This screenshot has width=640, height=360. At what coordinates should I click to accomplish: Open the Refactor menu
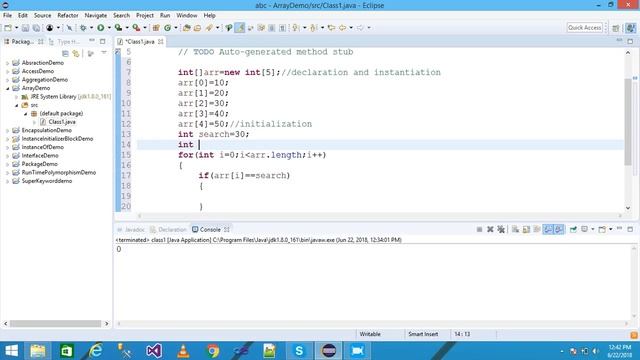(x=68, y=16)
